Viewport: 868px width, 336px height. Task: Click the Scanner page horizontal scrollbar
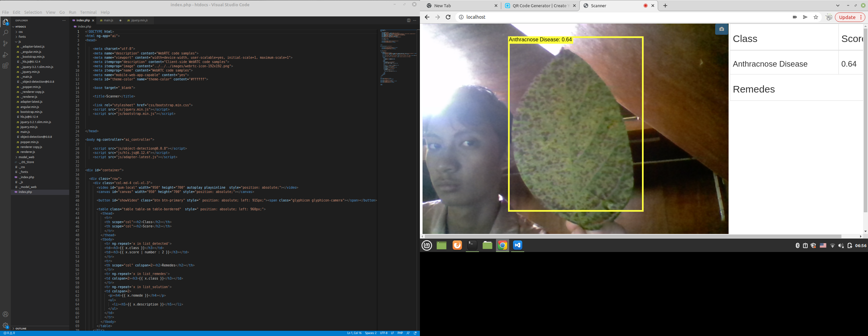point(633,236)
